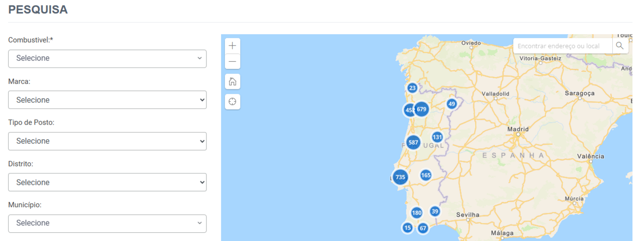Viewport: 644px width, 241px height.
Task: Open the Marca dropdown
Action: pos(107,100)
